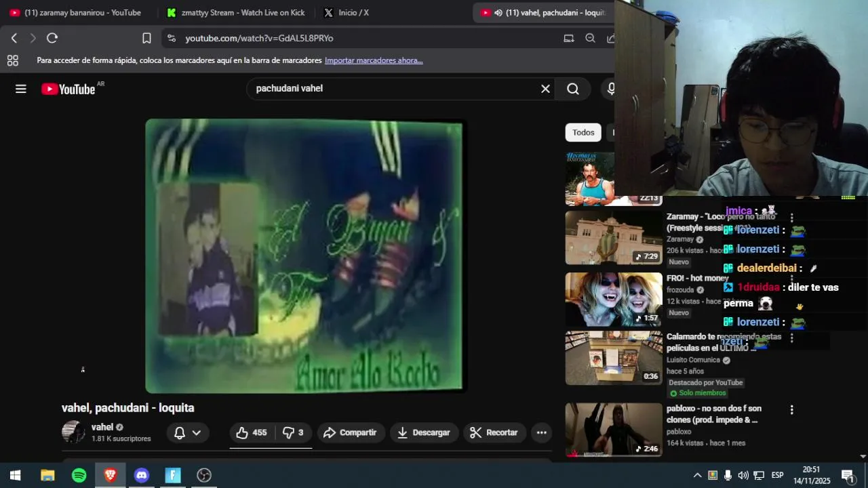Open the pabloxo clones video thumbnail
The width and height of the screenshot is (868, 488).
pos(614,430)
